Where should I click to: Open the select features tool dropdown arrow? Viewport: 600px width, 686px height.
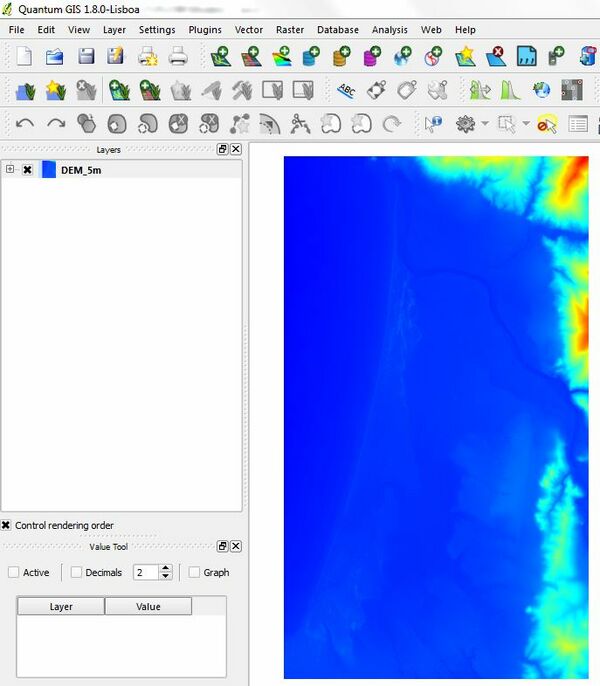pos(527,124)
